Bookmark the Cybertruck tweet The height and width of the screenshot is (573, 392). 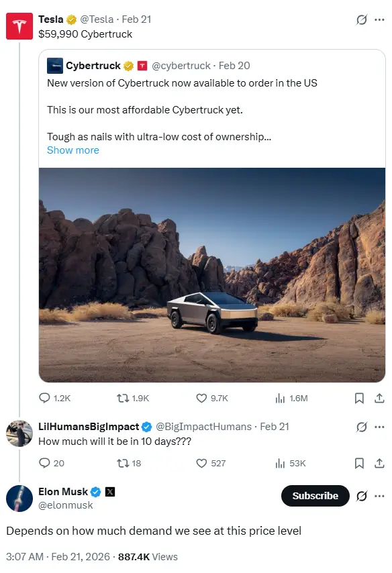coord(359,398)
